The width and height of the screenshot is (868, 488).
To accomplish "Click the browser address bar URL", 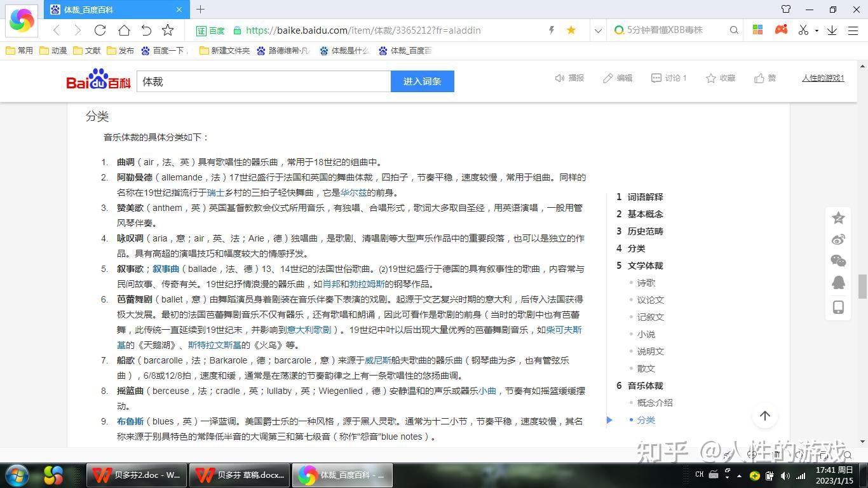I will click(363, 30).
